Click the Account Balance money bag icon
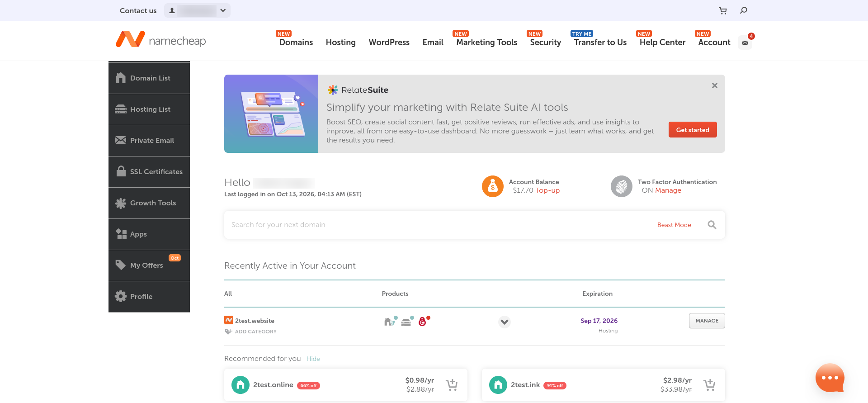This screenshot has width=868, height=403. coord(493,186)
